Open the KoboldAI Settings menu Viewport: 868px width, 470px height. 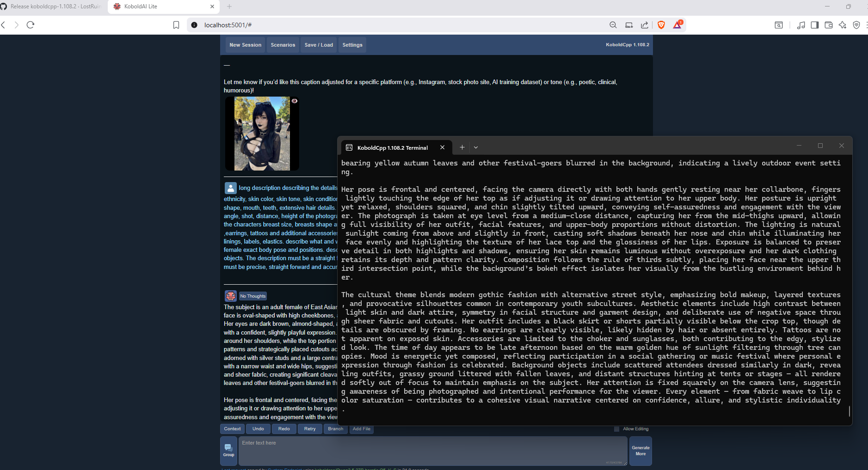[x=352, y=45]
